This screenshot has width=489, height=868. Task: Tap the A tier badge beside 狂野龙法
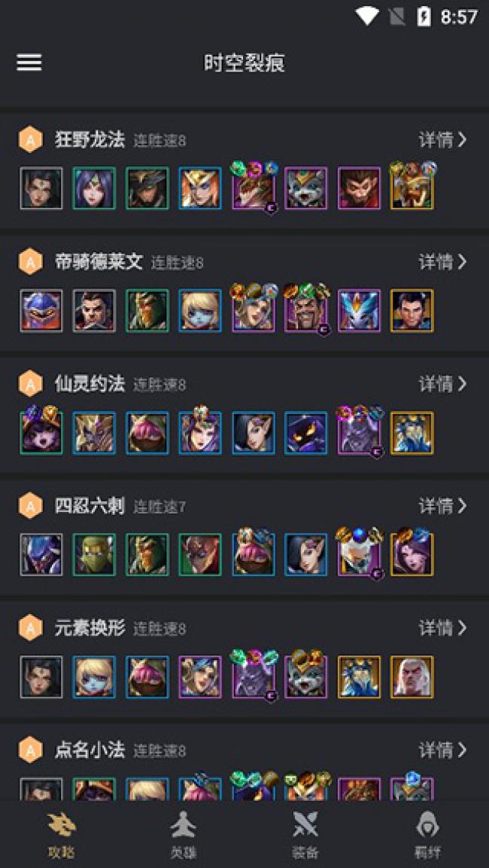click(30, 140)
